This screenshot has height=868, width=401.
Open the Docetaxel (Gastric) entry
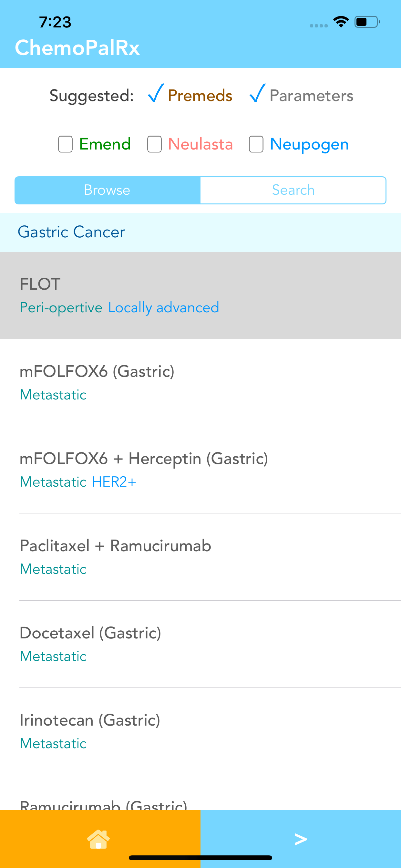click(x=200, y=644)
